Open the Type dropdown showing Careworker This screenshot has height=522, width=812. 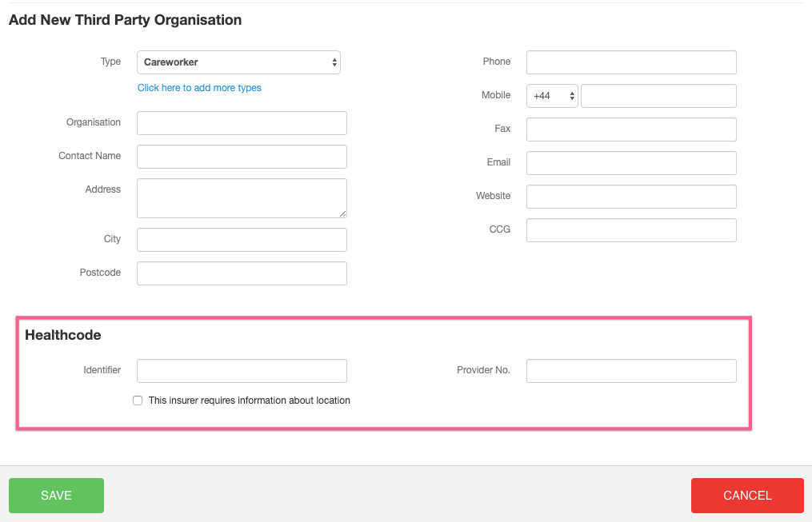(x=238, y=62)
